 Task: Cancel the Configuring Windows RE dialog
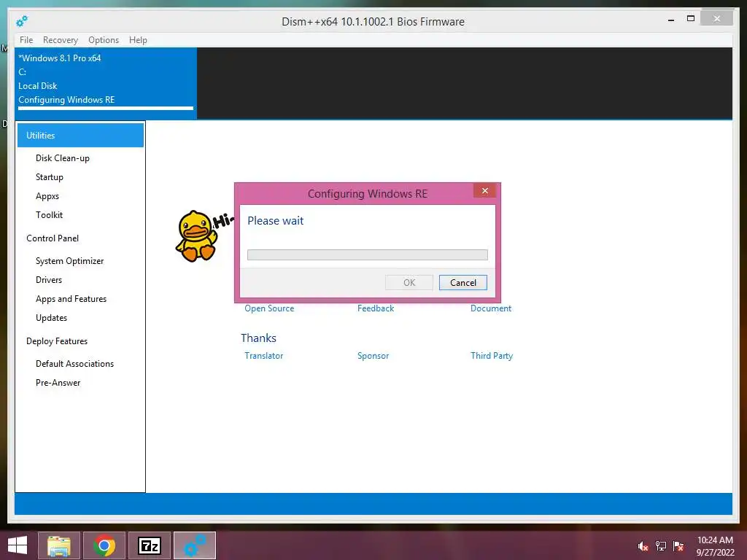(x=463, y=282)
